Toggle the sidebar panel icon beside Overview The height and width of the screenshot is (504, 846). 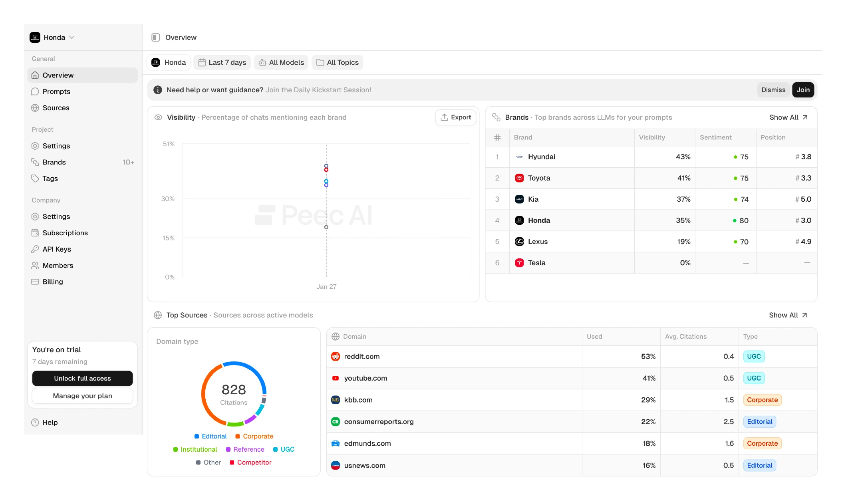pyautogui.click(x=156, y=37)
